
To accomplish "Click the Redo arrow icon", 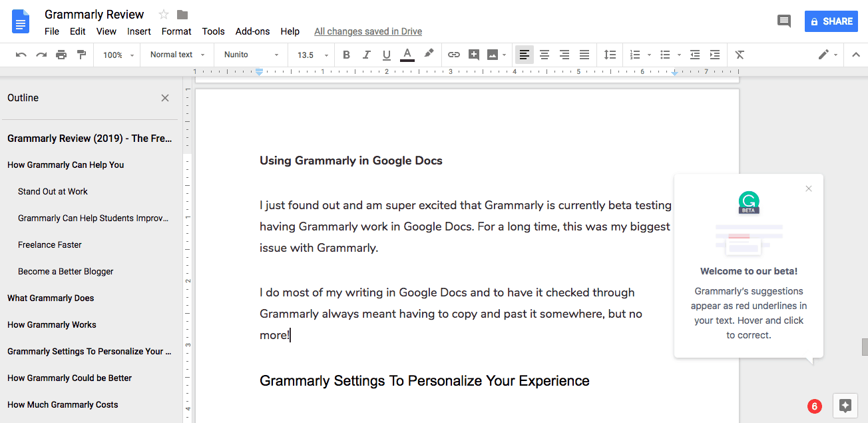I will [41, 55].
